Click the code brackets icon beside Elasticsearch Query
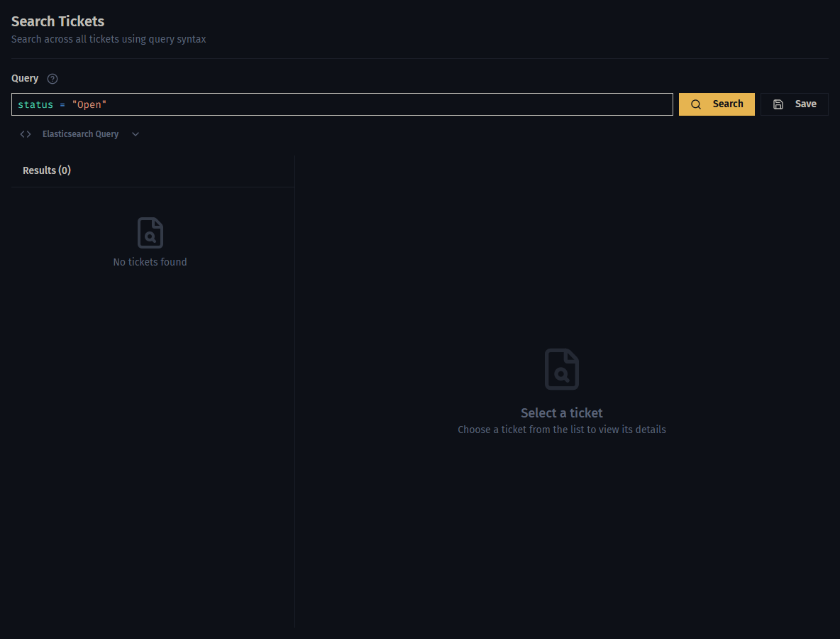The image size is (840, 639). pyautogui.click(x=25, y=135)
